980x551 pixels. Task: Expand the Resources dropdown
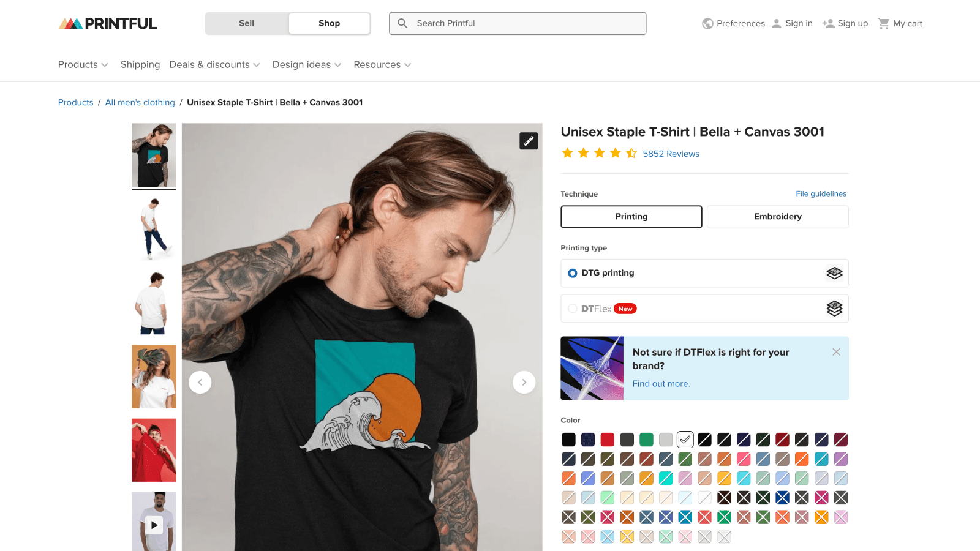(x=382, y=65)
